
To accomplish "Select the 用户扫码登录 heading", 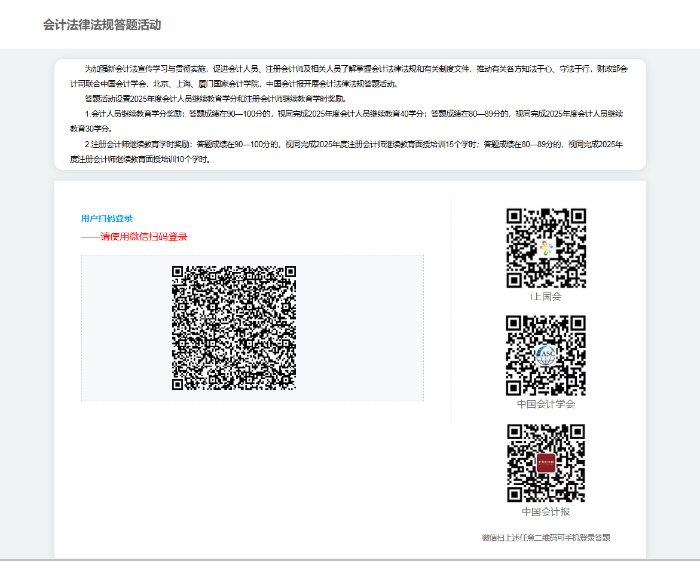I will click(107, 218).
